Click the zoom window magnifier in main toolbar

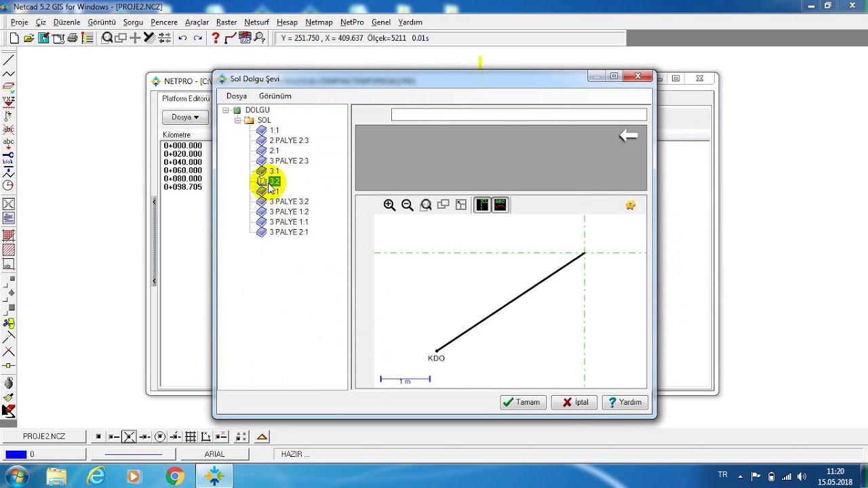pos(107,38)
